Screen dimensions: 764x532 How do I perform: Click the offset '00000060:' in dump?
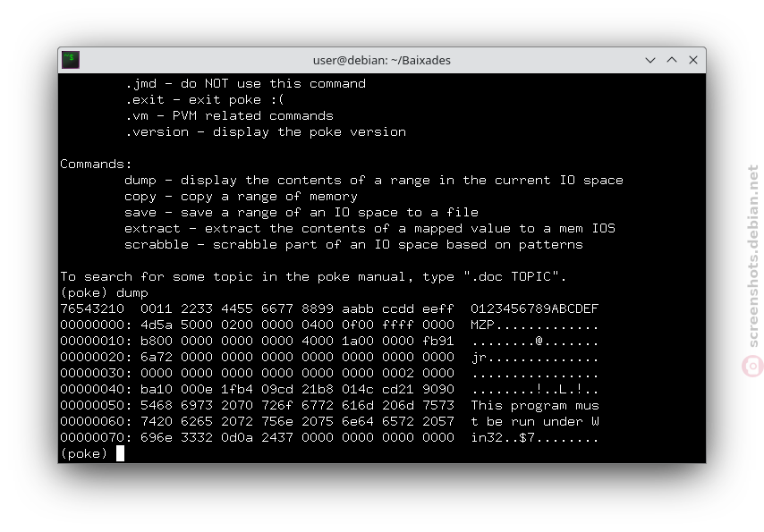[96, 421]
